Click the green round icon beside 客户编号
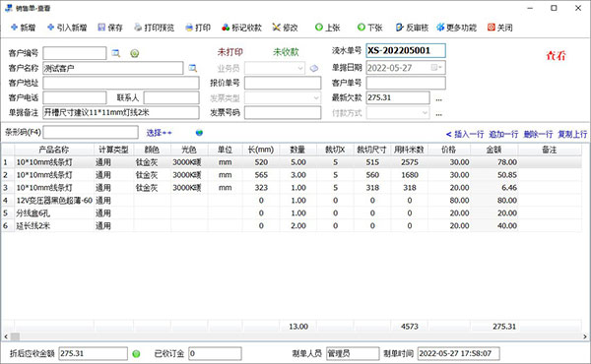 pos(135,53)
